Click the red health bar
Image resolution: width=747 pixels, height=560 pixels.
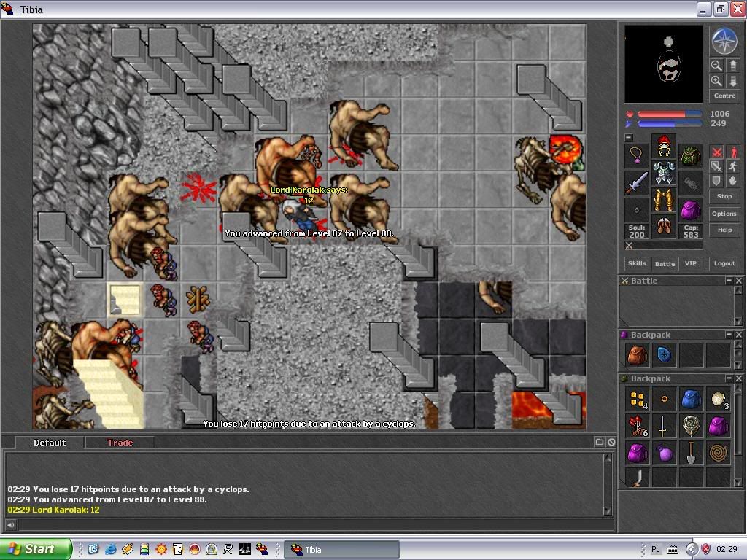pos(670,114)
